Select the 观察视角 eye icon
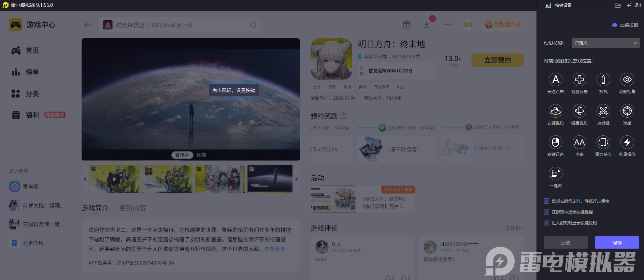Viewport: 644px width, 280px height. (x=627, y=80)
